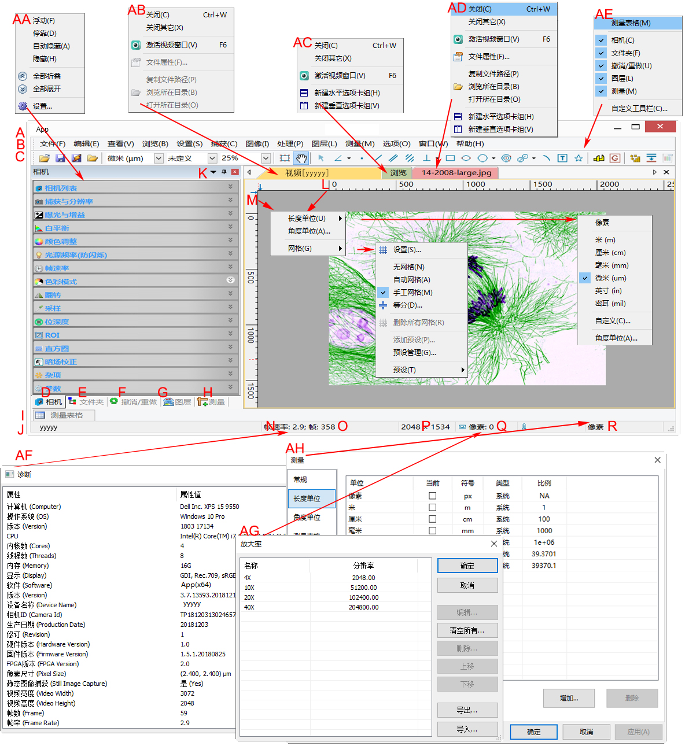
Task: Select the ellipse measurement tool
Action: tap(466, 158)
